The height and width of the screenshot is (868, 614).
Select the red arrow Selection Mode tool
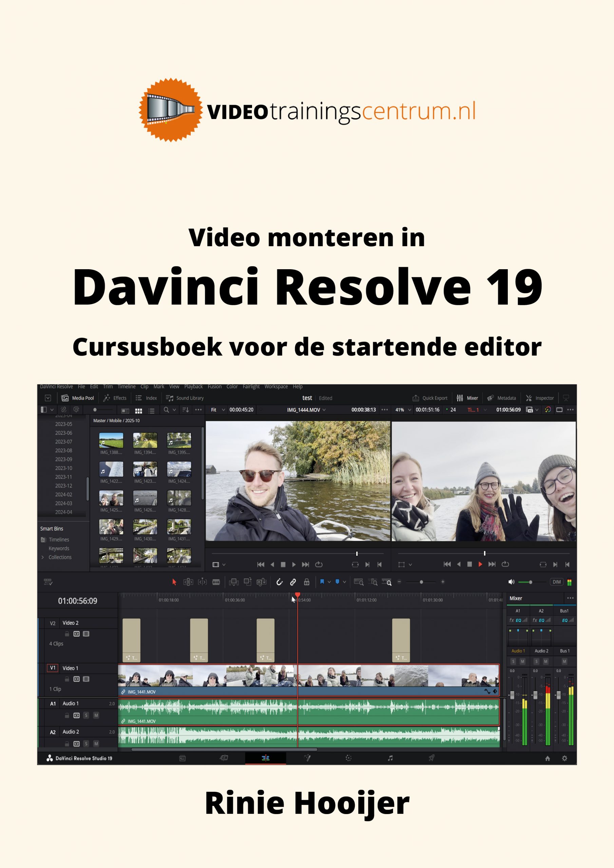(x=174, y=582)
